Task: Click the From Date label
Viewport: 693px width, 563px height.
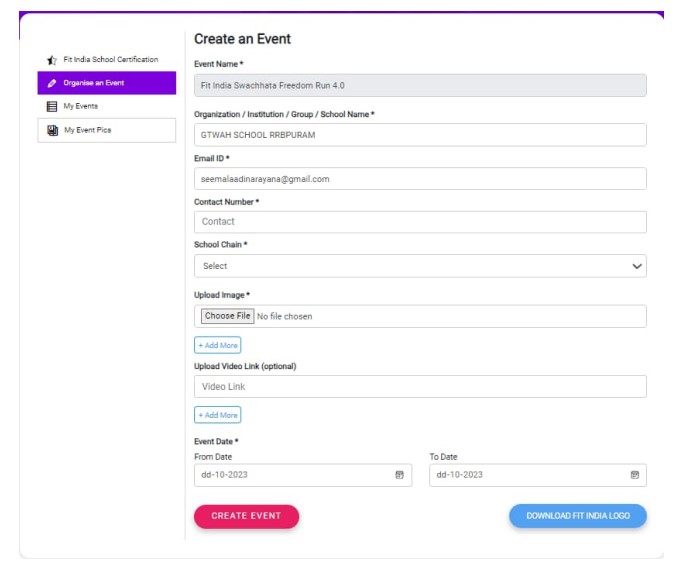Action: (213, 457)
